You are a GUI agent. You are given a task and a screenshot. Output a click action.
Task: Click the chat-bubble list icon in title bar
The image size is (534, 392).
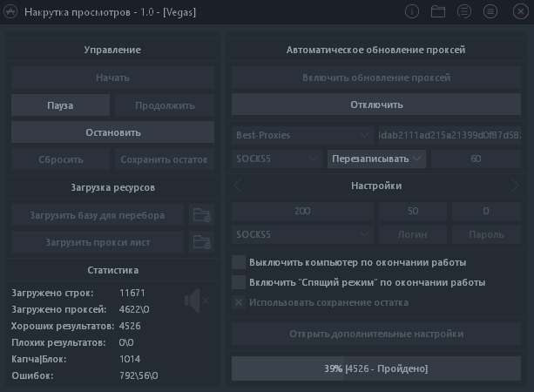[x=464, y=11]
